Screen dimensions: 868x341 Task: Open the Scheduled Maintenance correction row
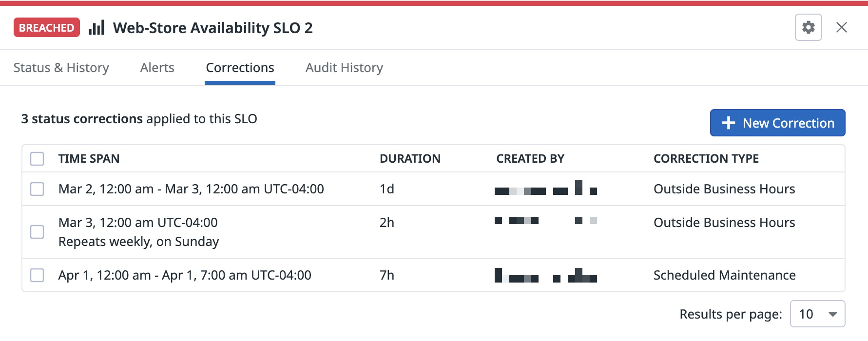pos(433,275)
